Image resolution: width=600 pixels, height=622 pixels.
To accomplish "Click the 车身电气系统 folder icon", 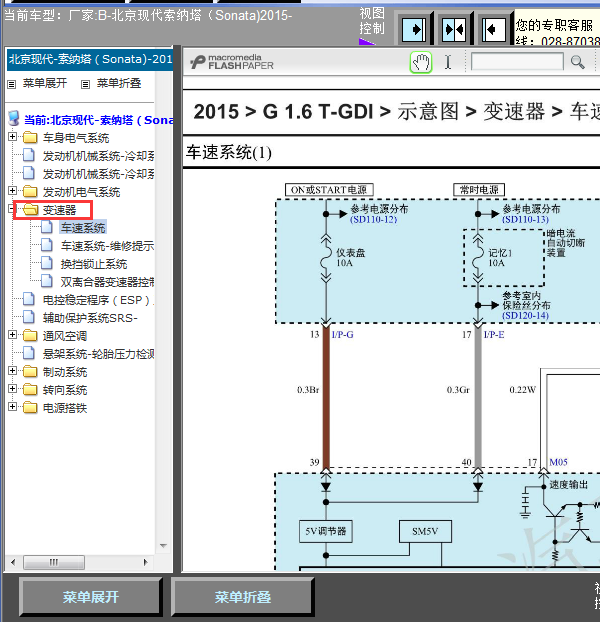I will pos(30,138).
